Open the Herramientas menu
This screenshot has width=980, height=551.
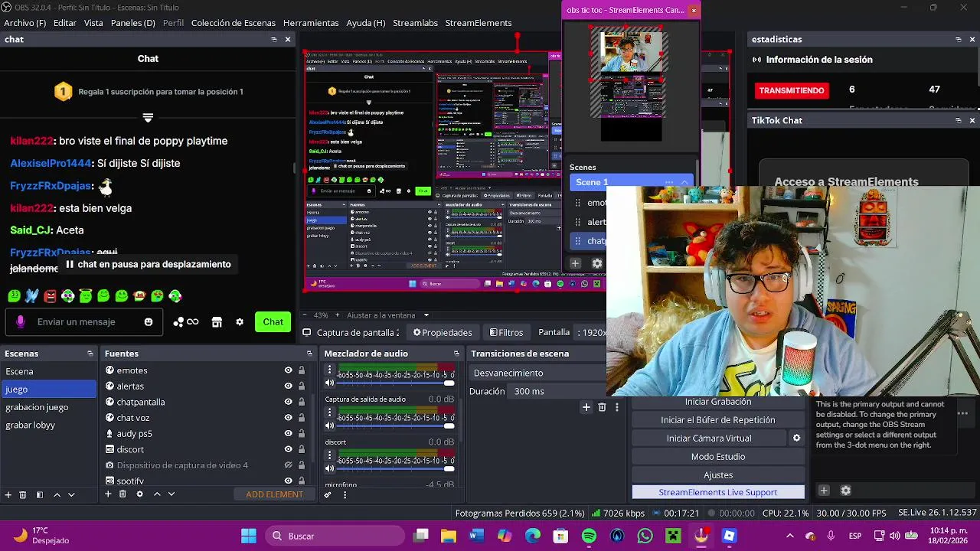pos(311,23)
